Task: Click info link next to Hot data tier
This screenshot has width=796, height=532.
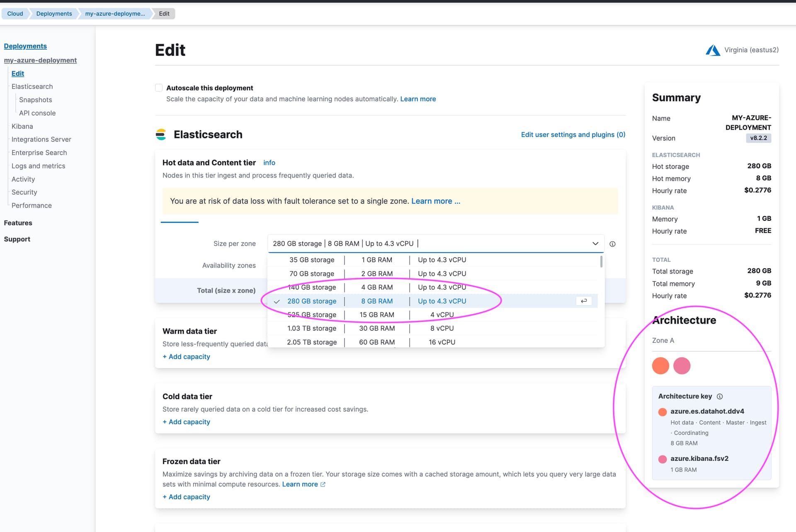Action: coord(269,163)
